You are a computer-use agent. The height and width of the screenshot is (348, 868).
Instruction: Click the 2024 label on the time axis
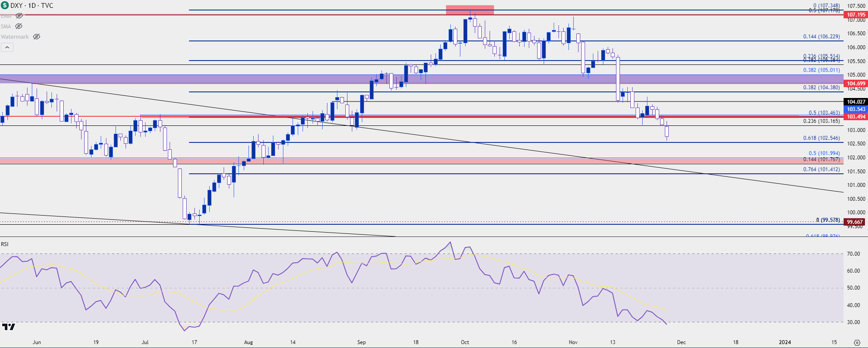point(785,342)
